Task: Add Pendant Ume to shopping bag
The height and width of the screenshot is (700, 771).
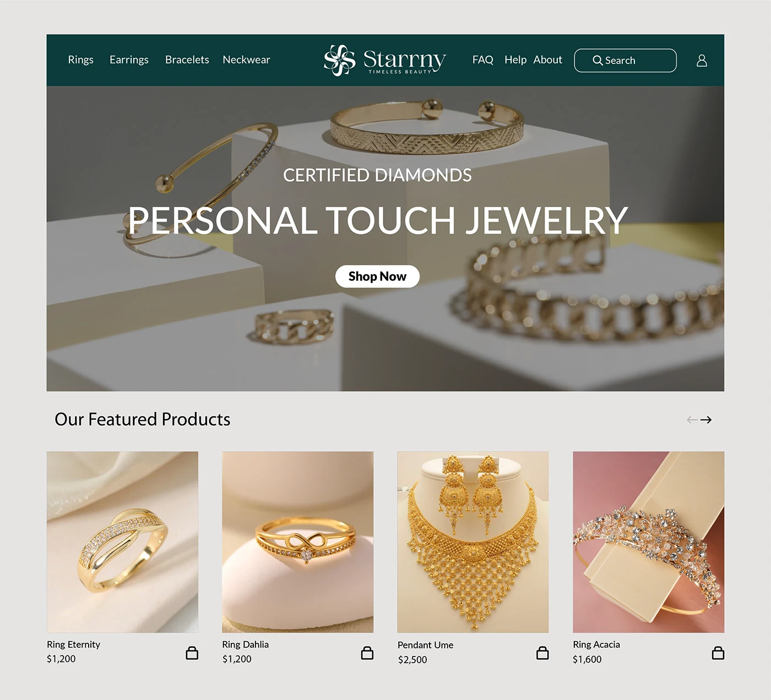Action: pos(542,653)
